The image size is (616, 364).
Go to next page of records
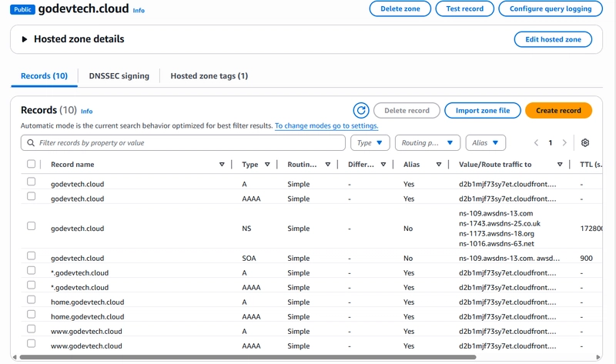564,143
